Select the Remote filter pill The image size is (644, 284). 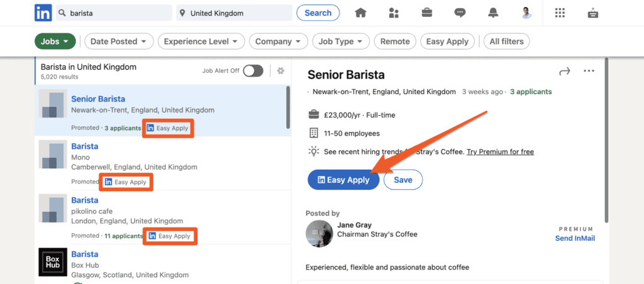point(395,41)
